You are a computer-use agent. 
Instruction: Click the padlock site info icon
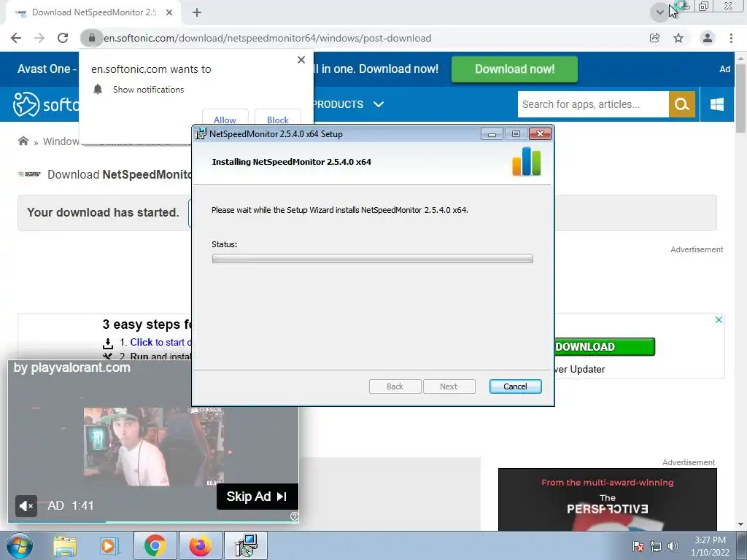point(91,38)
